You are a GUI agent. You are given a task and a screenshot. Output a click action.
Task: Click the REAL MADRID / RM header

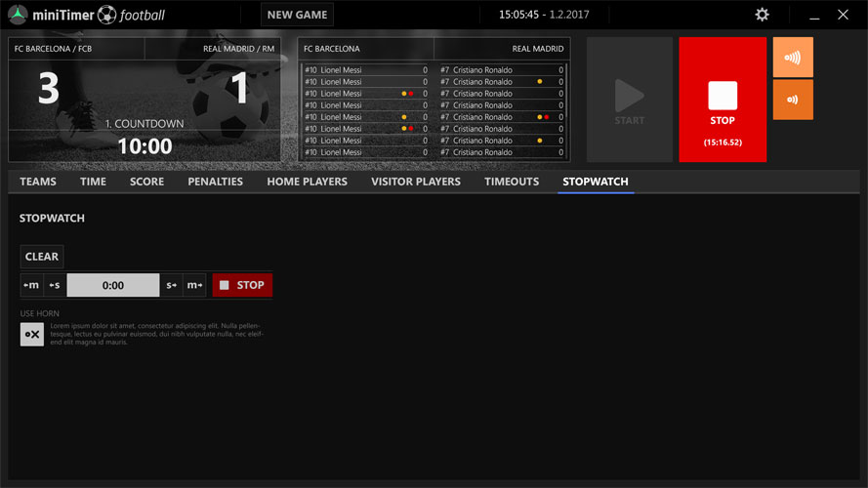tap(238, 49)
